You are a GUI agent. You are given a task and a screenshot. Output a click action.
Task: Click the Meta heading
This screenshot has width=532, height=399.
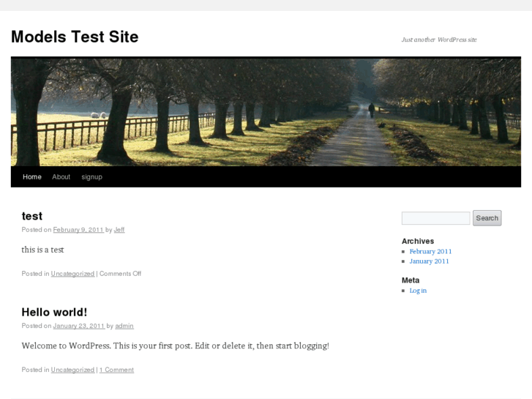[411, 280]
